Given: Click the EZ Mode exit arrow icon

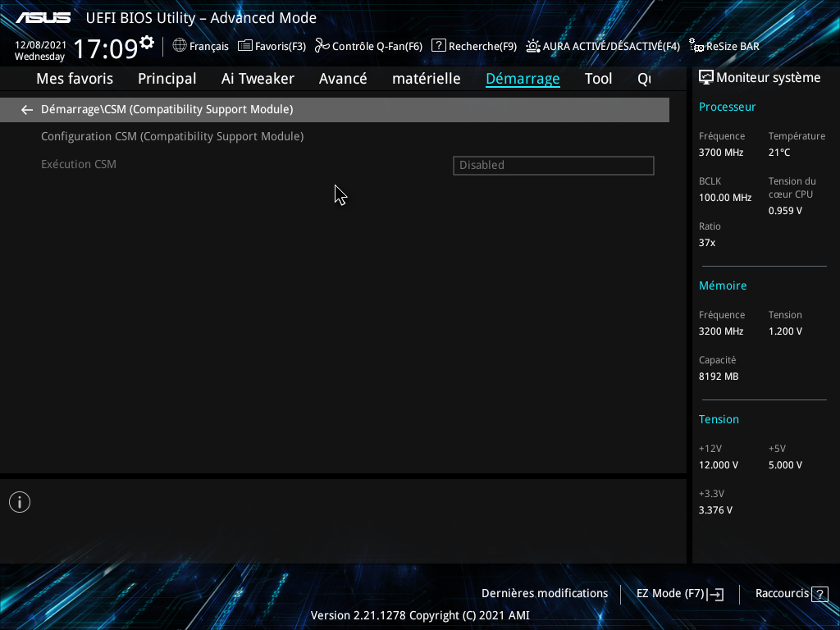Looking at the screenshot, I should [x=715, y=594].
